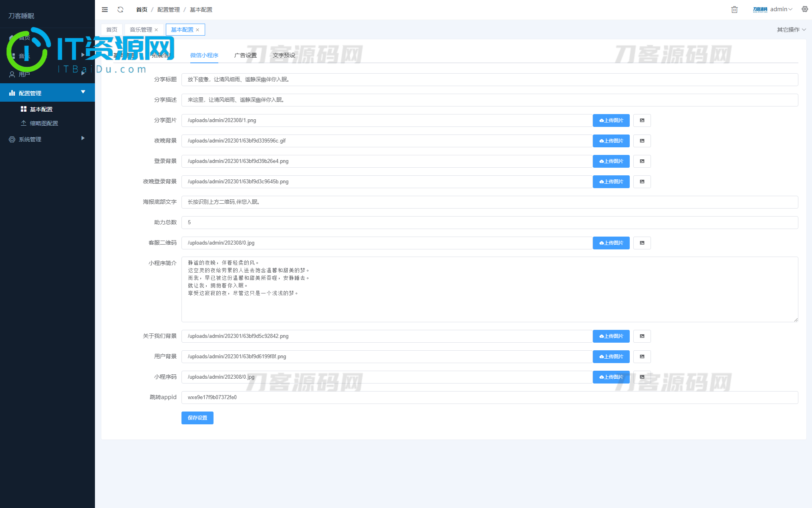Image resolution: width=812 pixels, height=508 pixels.
Task: Preview the 夜晚登录背景 image
Action: pos(642,182)
